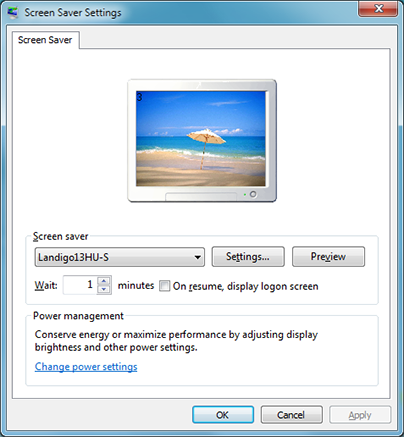This screenshot has width=404, height=437.
Task: Open the Change power settings link
Action: pyautogui.click(x=86, y=367)
